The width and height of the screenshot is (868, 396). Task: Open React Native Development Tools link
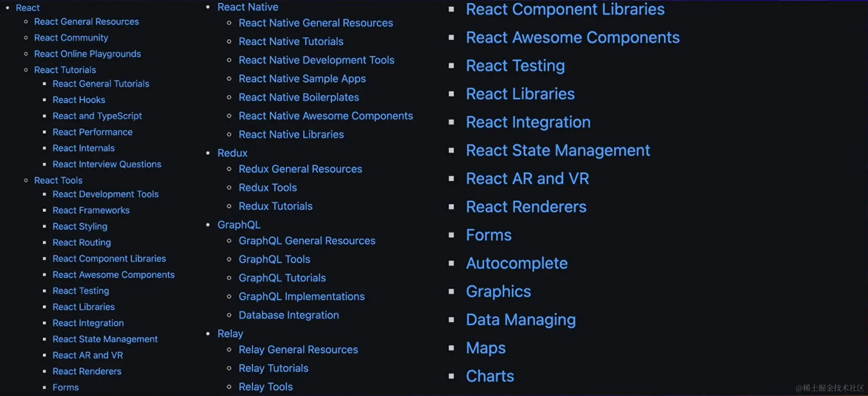tap(316, 60)
